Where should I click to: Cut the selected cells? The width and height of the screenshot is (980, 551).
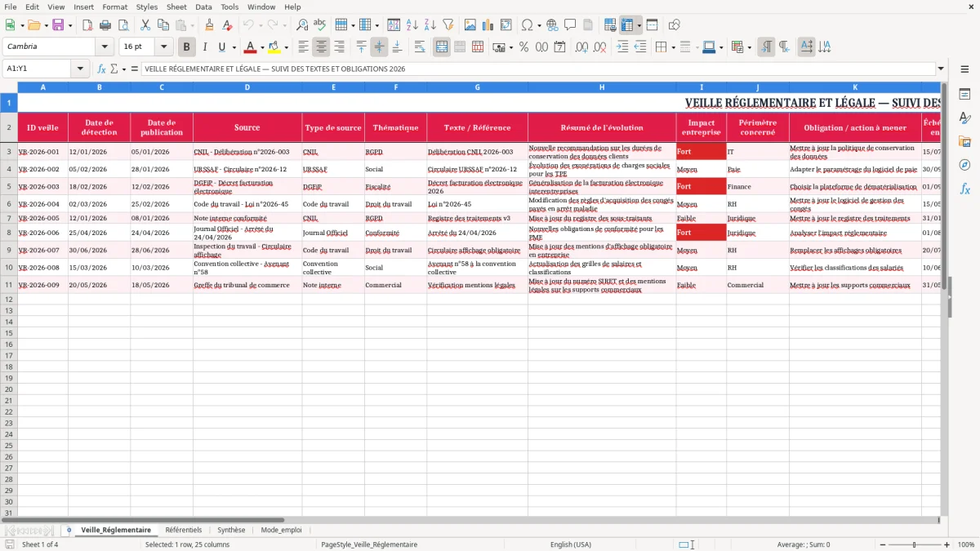145,25
